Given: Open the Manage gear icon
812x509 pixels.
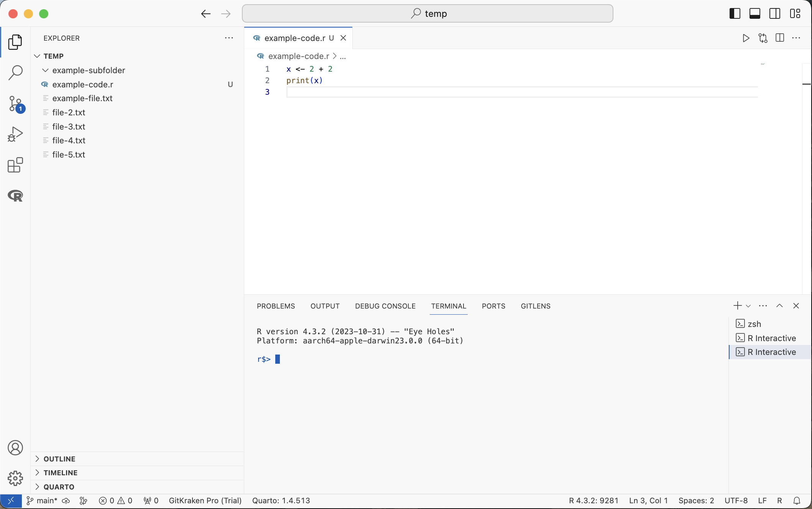Looking at the screenshot, I should coord(15,478).
